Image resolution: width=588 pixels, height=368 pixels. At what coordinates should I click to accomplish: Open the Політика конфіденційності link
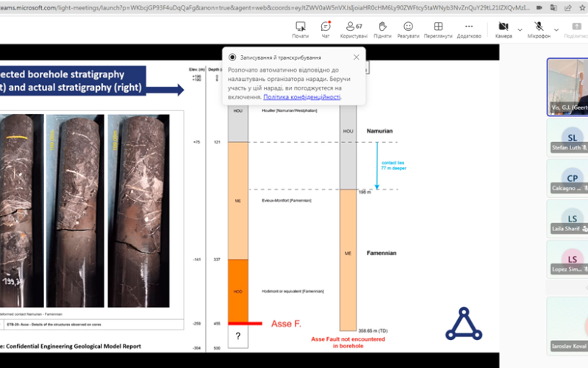click(302, 97)
